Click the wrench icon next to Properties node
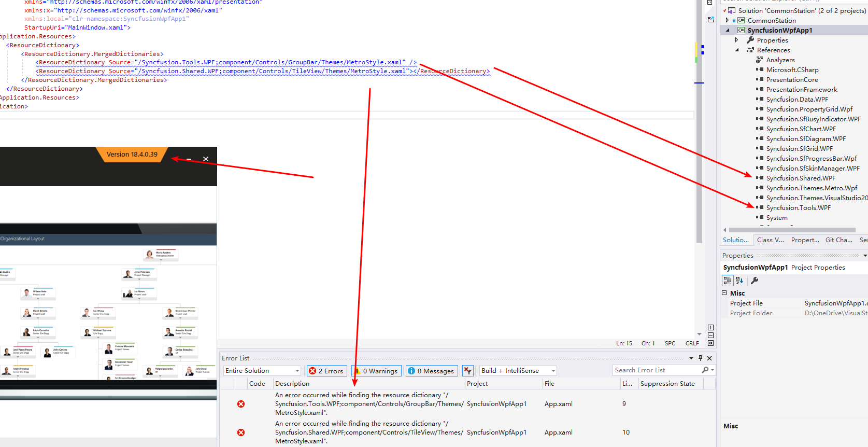 [750, 40]
